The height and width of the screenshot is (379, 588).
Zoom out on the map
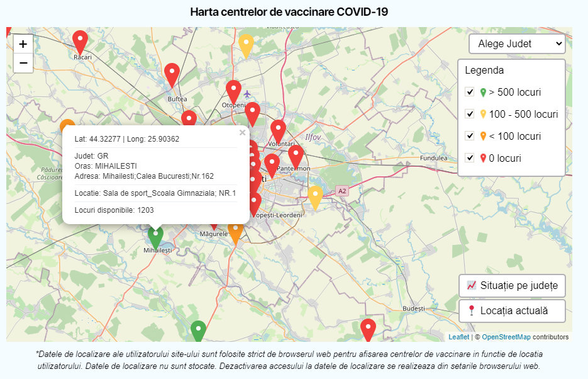[x=23, y=63]
